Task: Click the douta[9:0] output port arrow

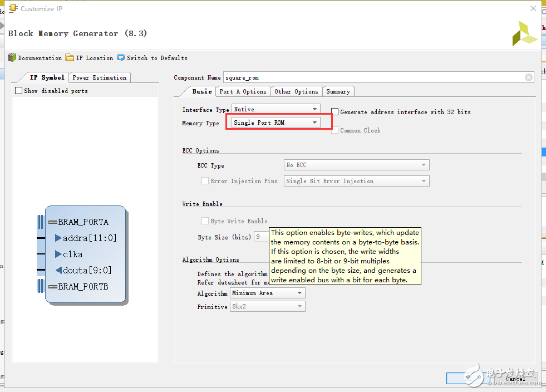Action: click(x=58, y=271)
